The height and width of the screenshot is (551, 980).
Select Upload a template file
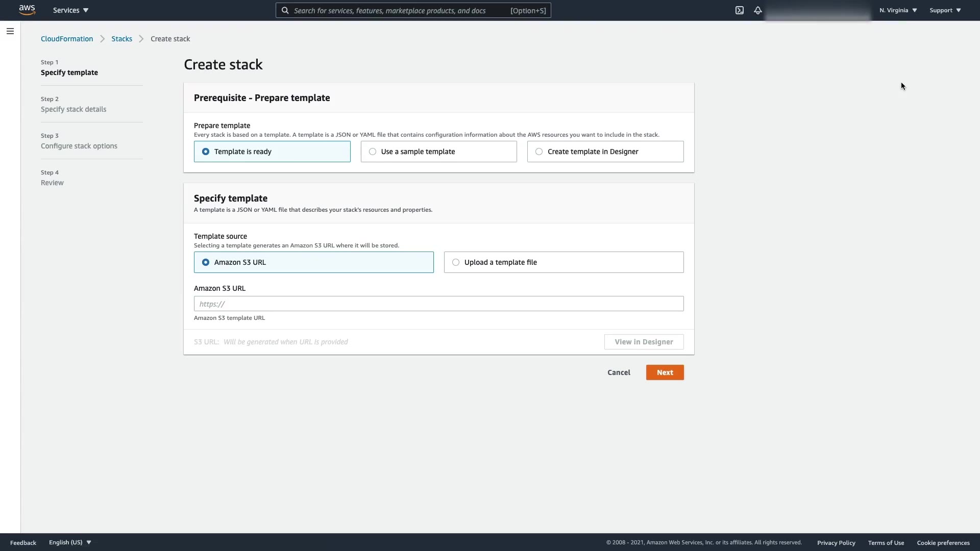[456, 262]
